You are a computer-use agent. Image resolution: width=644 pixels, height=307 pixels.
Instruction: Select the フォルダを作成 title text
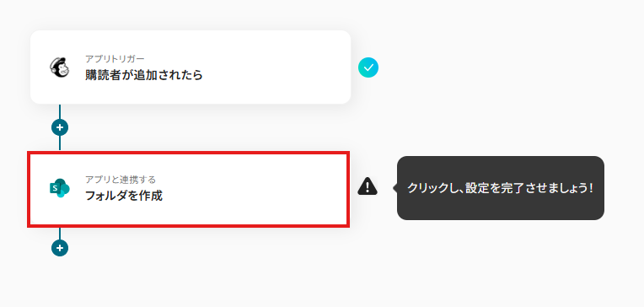click(124, 196)
